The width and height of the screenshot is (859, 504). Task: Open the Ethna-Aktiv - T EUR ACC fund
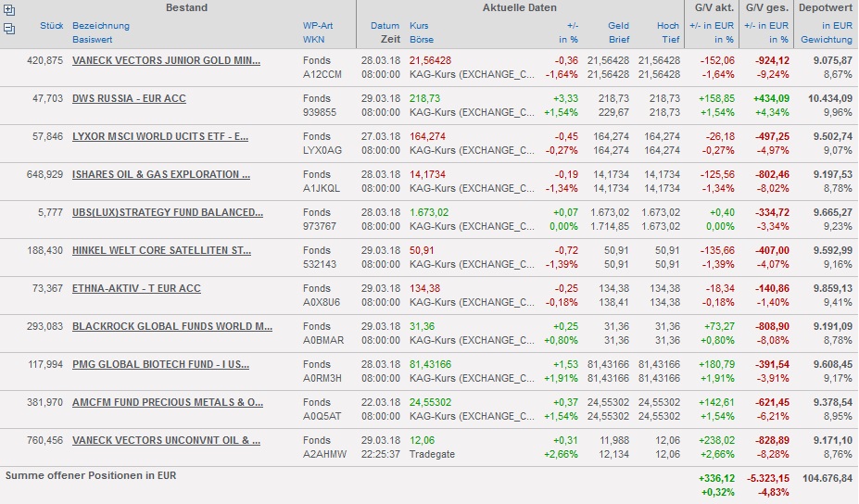click(x=136, y=288)
